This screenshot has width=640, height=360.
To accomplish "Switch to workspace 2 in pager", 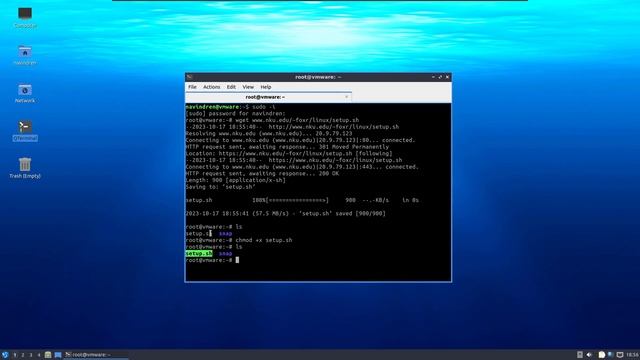I will [x=23, y=355].
